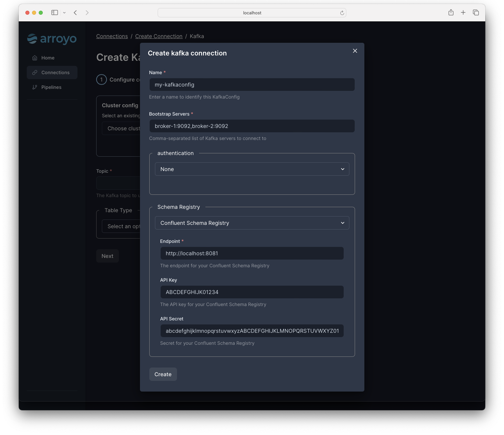This screenshot has height=435, width=504.
Task: Expand the Table Type selection dropdown
Action: coord(124,226)
